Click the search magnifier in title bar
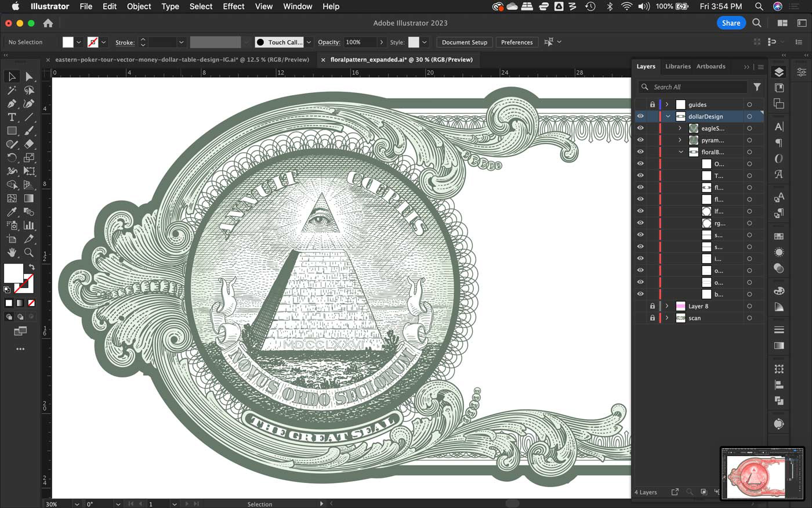The width and height of the screenshot is (812, 508). 757,23
